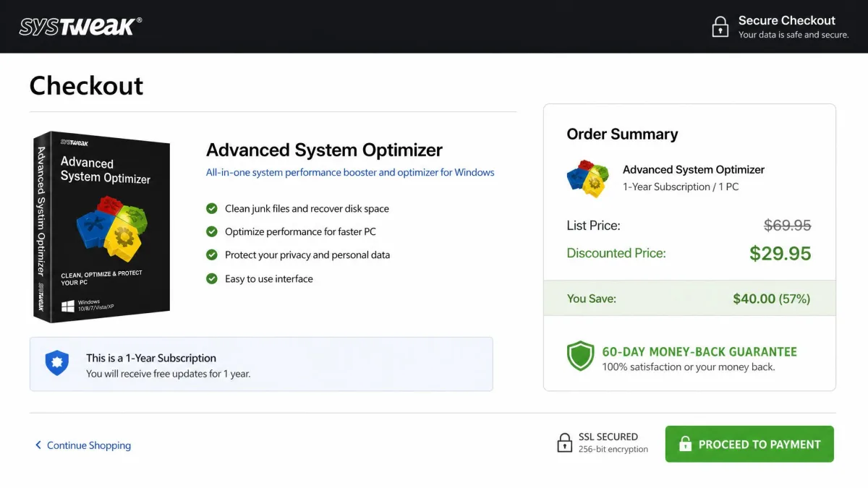
Task: Click the You Save label
Action: (x=592, y=299)
